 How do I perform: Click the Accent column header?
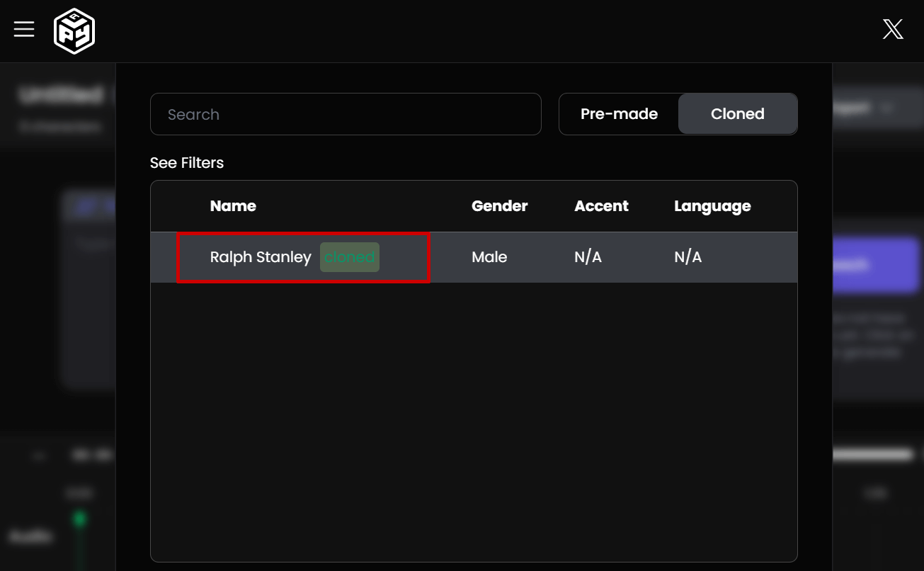click(601, 206)
